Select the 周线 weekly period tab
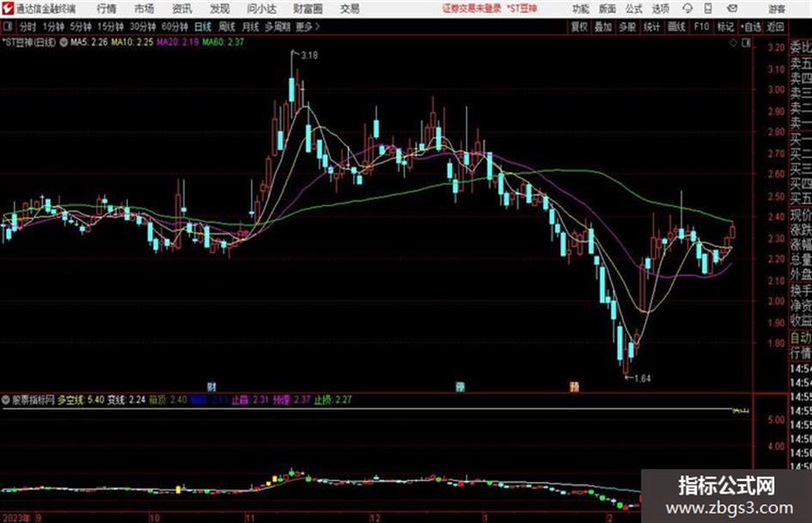 coord(227,27)
